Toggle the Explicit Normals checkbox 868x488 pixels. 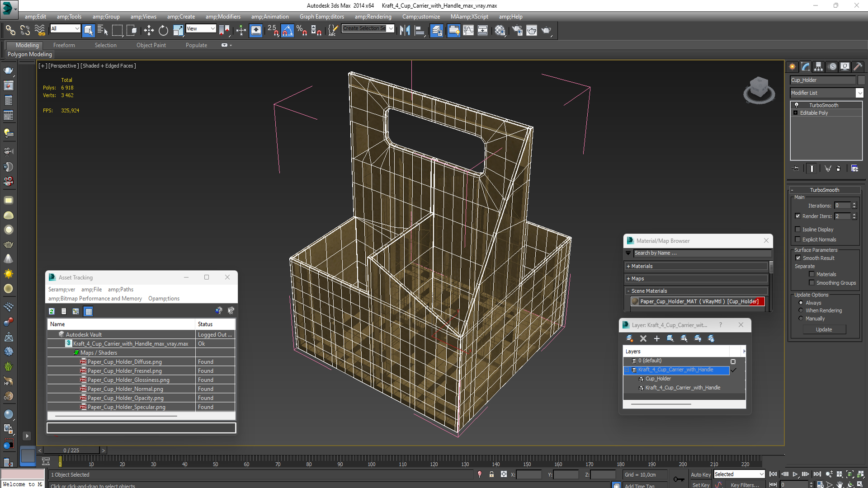(x=798, y=239)
